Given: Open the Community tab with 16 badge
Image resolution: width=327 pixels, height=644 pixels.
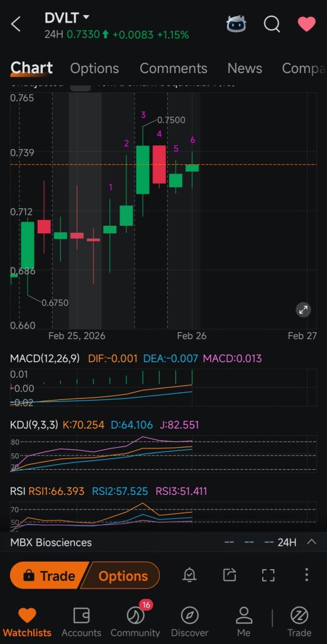Looking at the screenshot, I should (x=135, y=621).
